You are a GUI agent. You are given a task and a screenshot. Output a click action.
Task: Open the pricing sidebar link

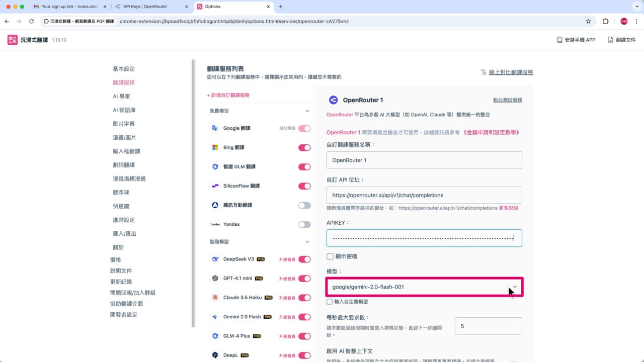click(x=116, y=260)
